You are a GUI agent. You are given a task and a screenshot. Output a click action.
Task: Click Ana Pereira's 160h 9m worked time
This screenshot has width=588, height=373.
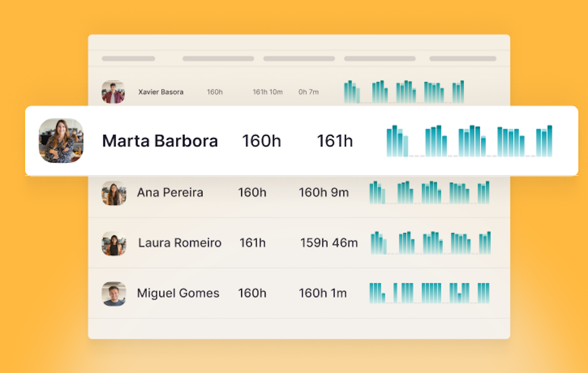[x=324, y=193]
